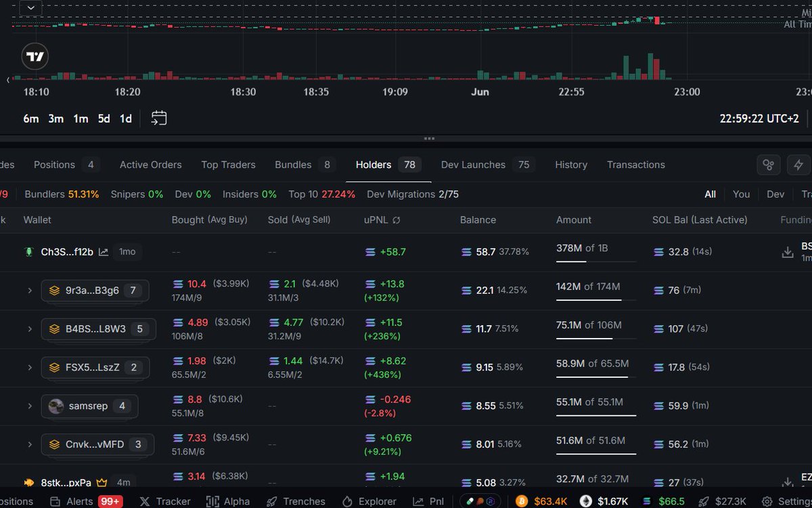The height and width of the screenshot is (508, 812).
Task: Set chart range to 1d
Action: [x=126, y=119]
